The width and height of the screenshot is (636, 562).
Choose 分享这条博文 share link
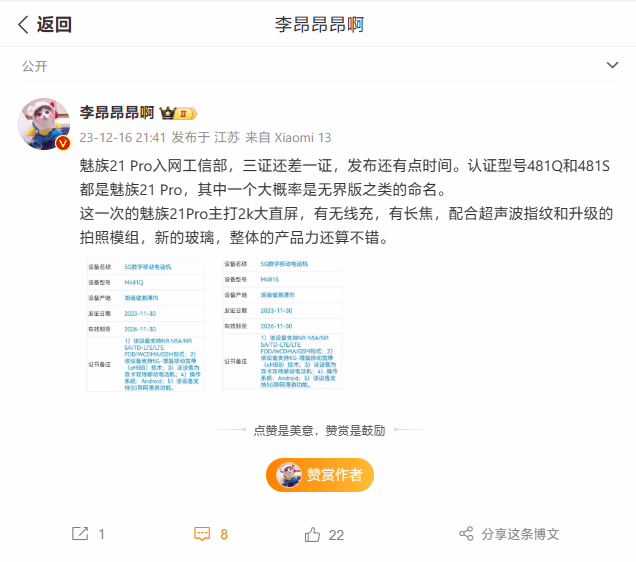coord(520,534)
